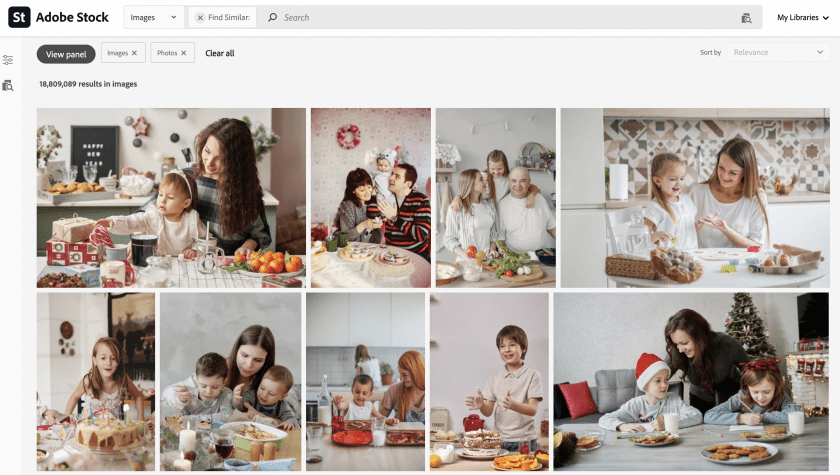This screenshot has height=475, width=840.
Task: Open the filters panel icon in sidebar
Action: [x=8, y=60]
